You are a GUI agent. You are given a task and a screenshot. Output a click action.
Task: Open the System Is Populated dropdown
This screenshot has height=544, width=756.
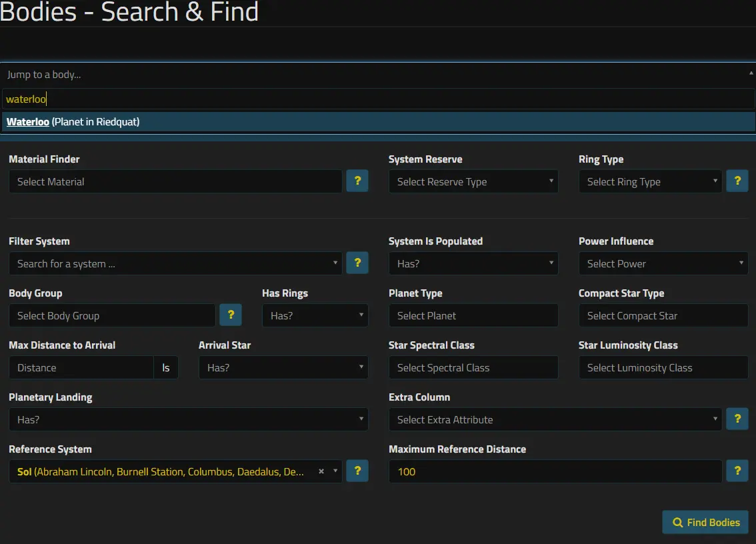[x=473, y=263]
